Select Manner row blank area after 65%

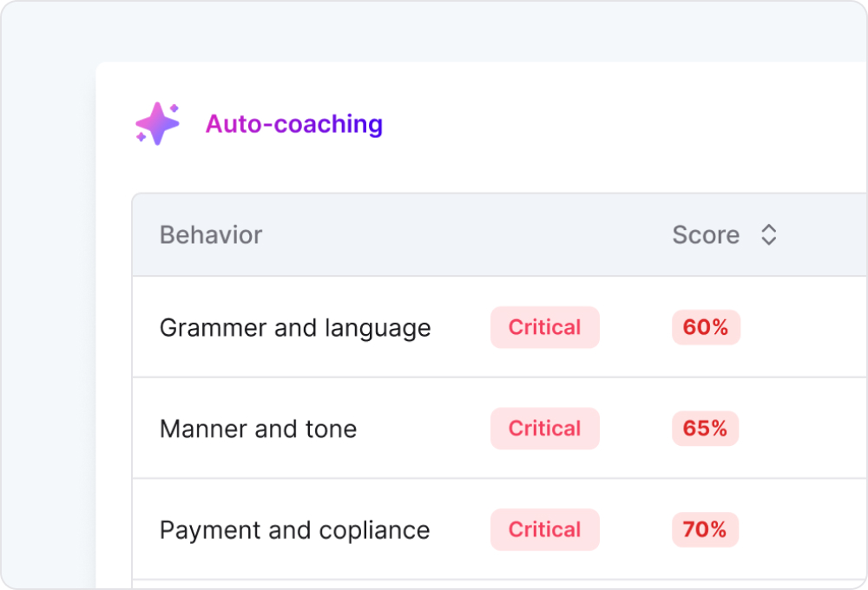coord(803,429)
